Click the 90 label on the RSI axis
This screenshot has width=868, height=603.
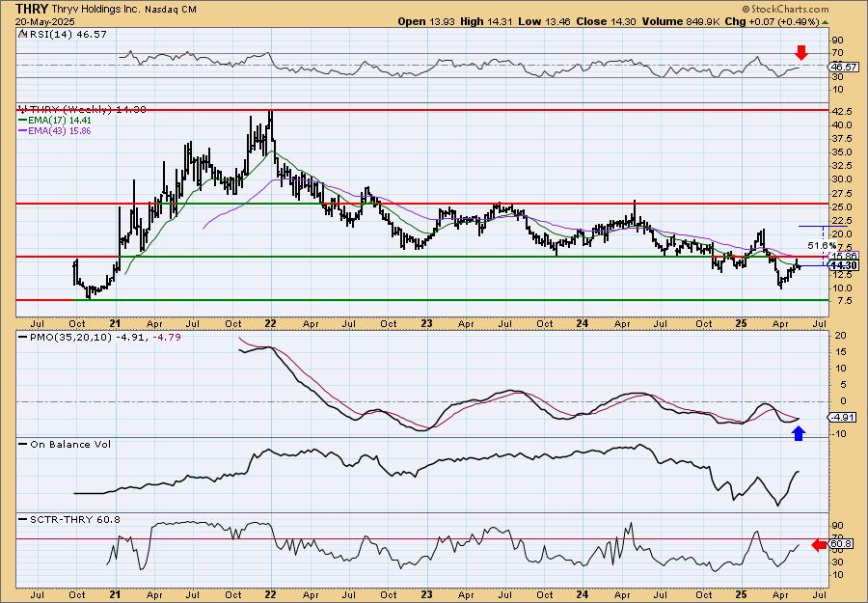[837, 41]
